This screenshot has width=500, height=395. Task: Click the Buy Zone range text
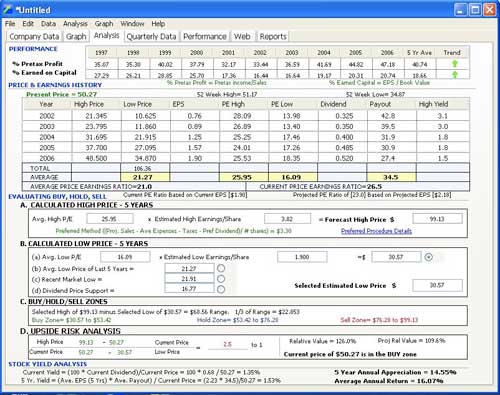click(x=71, y=320)
